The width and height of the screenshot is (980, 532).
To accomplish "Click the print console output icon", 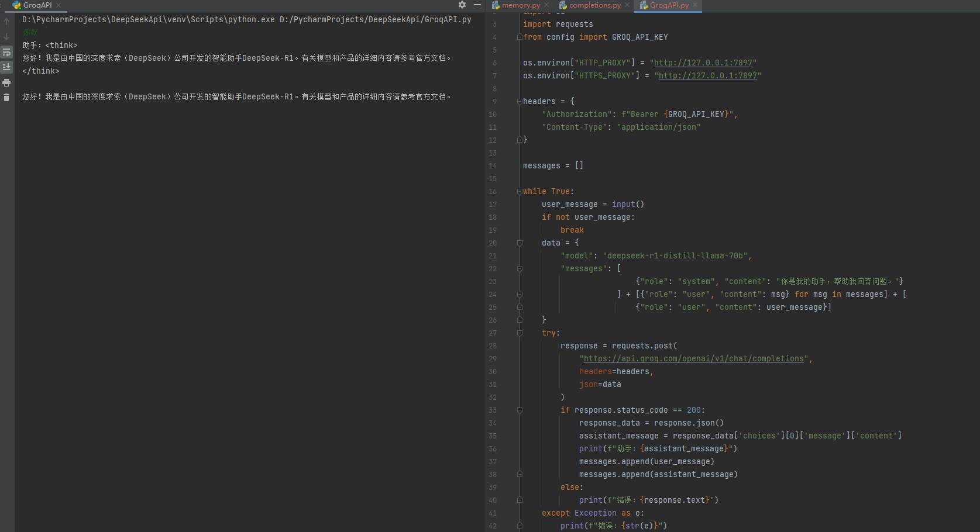I will pos(6,82).
